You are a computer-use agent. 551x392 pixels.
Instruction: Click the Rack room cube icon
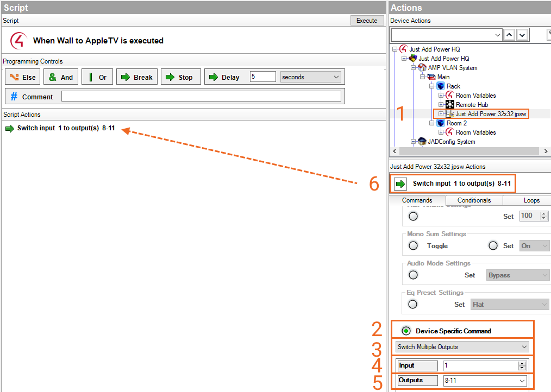pyautogui.click(x=441, y=86)
